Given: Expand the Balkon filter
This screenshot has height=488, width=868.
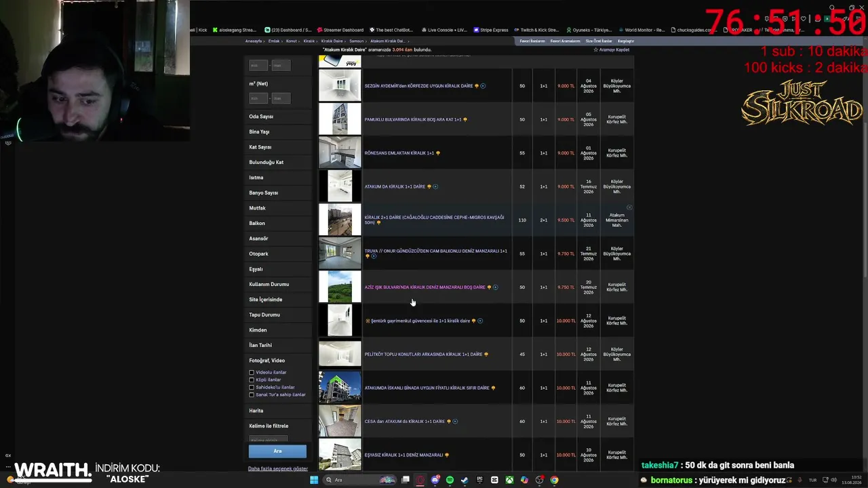Looking at the screenshot, I should [278, 223].
